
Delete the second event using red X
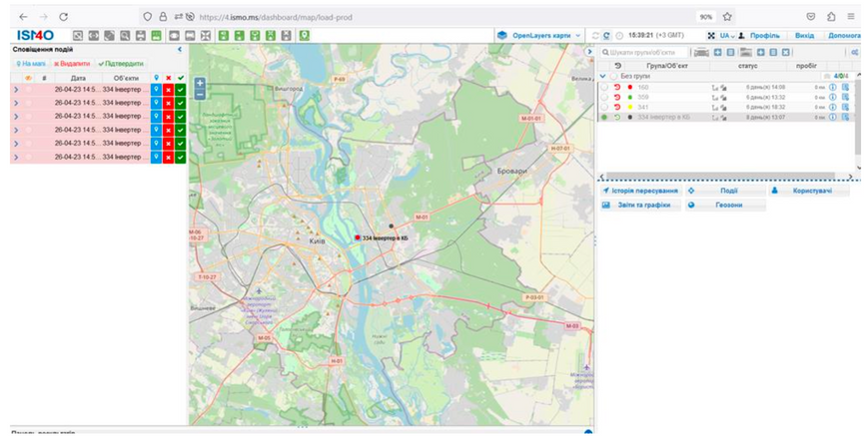coord(168,103)
